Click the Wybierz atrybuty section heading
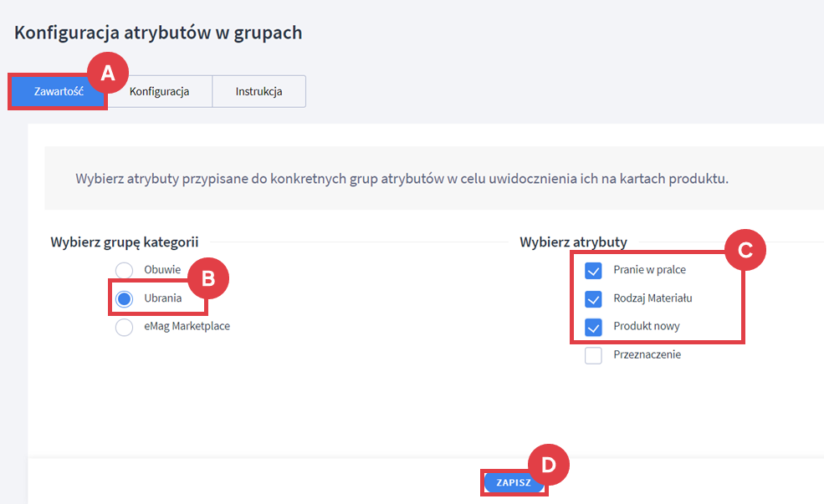This screenshot has width=824, height=504. coord(573,242)
